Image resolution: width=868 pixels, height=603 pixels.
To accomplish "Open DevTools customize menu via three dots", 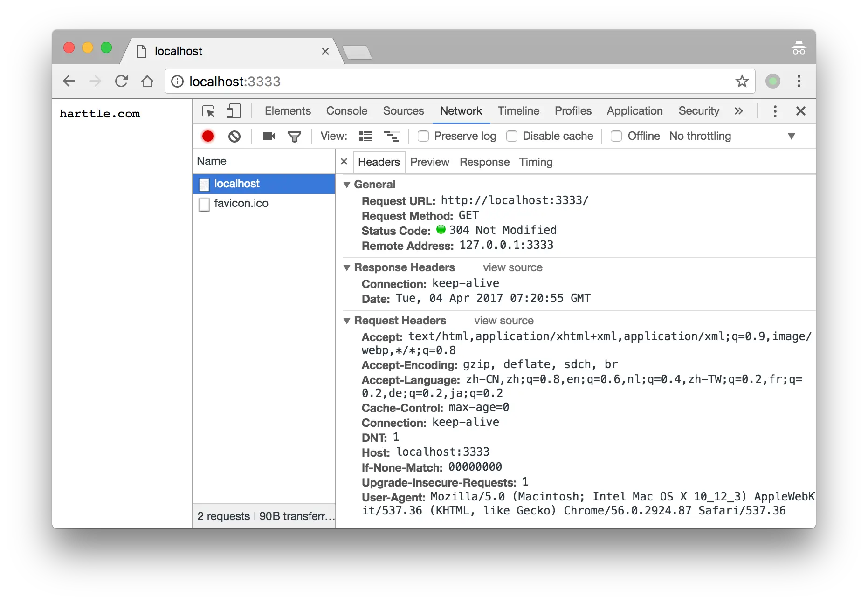I will point(775,111).
